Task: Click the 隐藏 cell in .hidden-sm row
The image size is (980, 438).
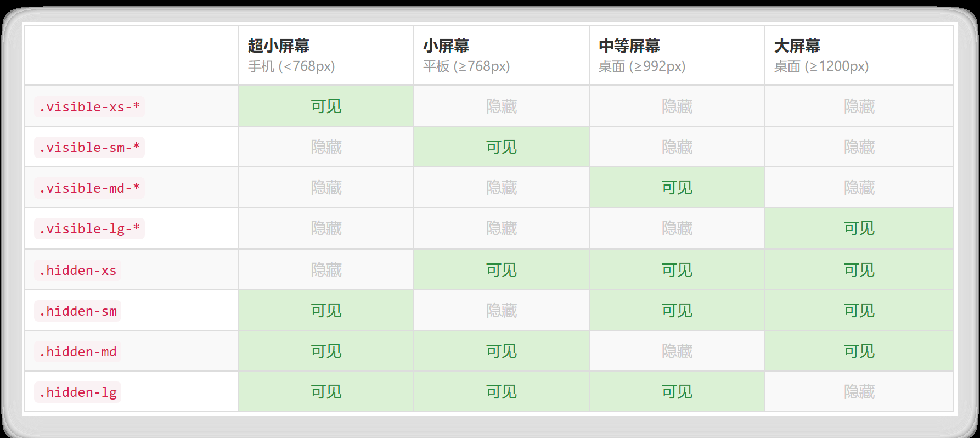Action: (502, 310)
